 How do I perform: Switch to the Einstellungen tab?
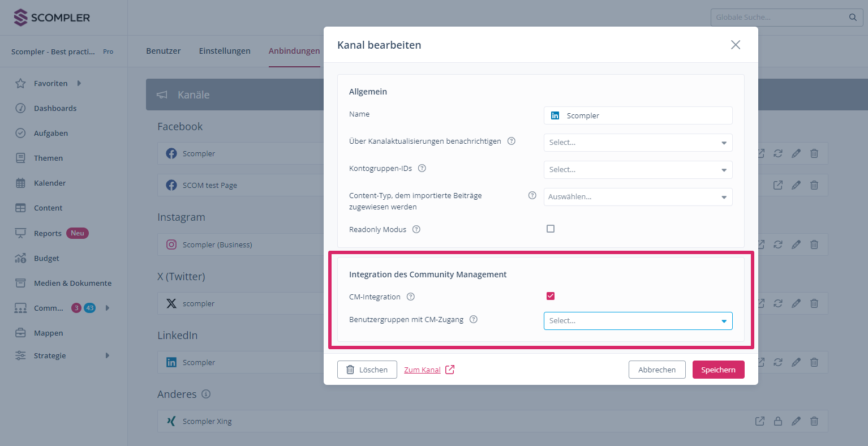pyautogui.click(x=225, y=51)
